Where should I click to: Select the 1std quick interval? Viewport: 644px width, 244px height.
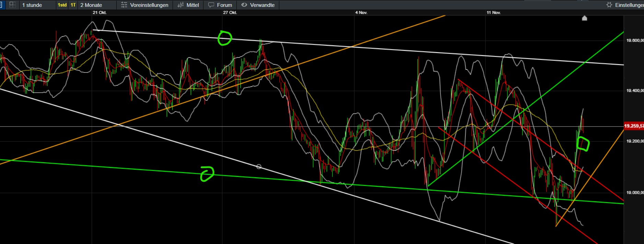tap(62, 5)
